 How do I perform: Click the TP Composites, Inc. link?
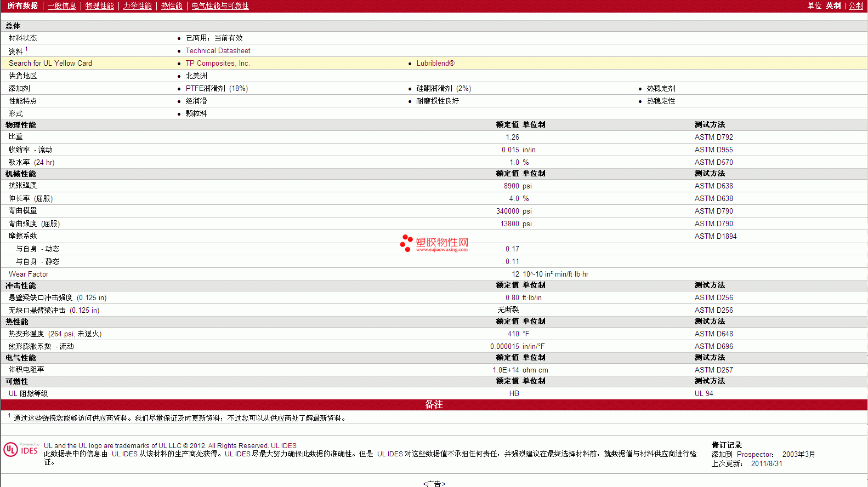pyautogui.click(x=218, y=64)
